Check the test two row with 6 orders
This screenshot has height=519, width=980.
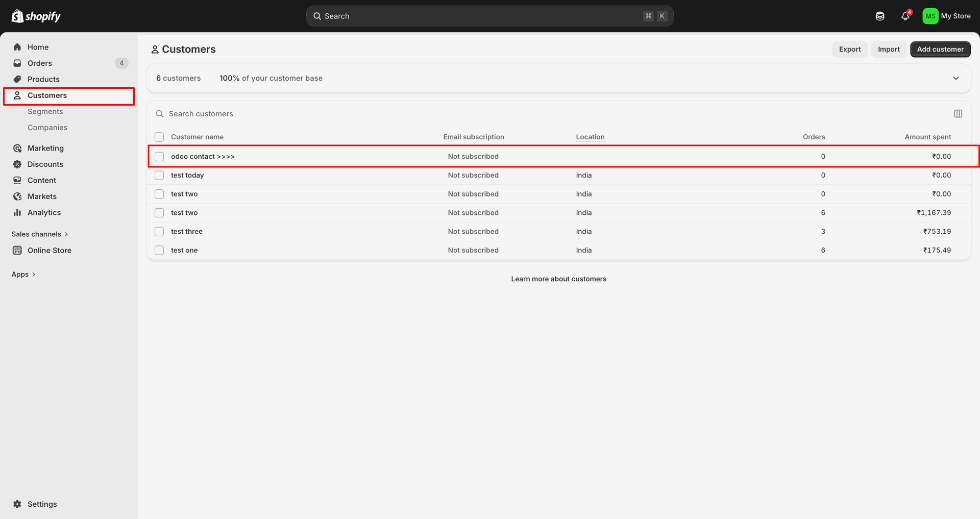159,213
